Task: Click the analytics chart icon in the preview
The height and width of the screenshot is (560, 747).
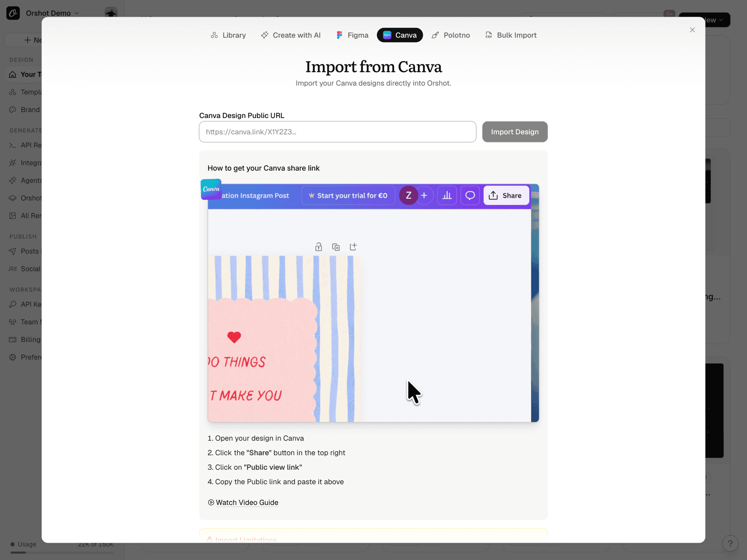Action: (x=447, y=196)
